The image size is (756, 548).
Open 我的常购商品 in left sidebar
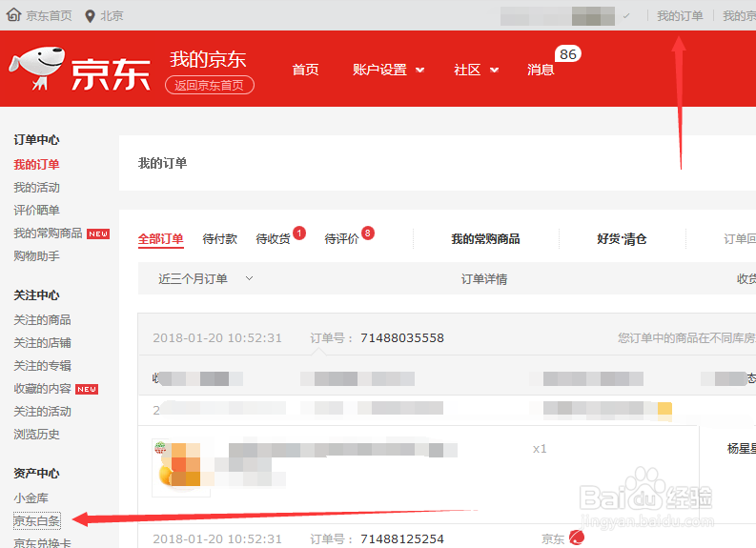(x=48, y=233)
